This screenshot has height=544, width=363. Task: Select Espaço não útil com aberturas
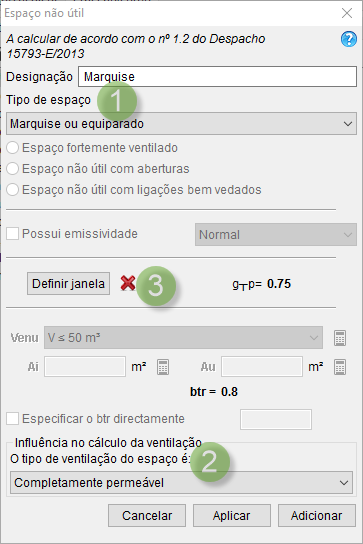pyautogui.click(x=12, y=169)
